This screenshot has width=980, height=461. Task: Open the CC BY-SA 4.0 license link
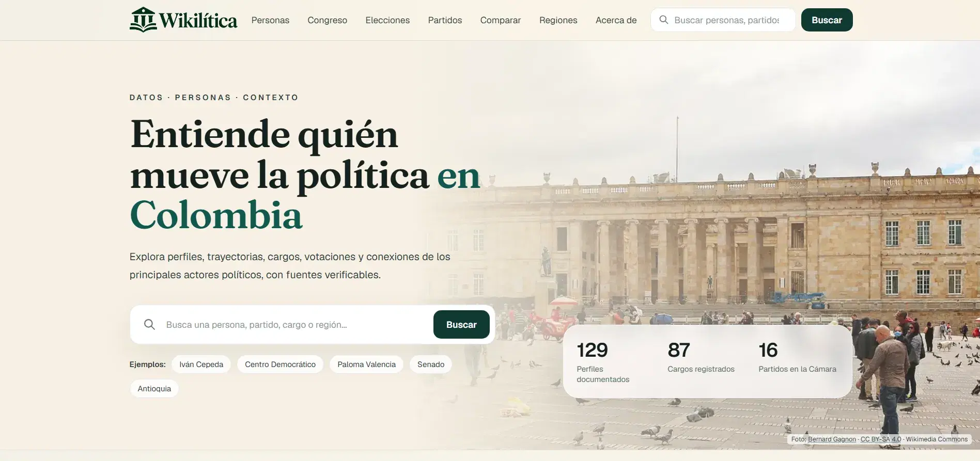click(881, 439)
